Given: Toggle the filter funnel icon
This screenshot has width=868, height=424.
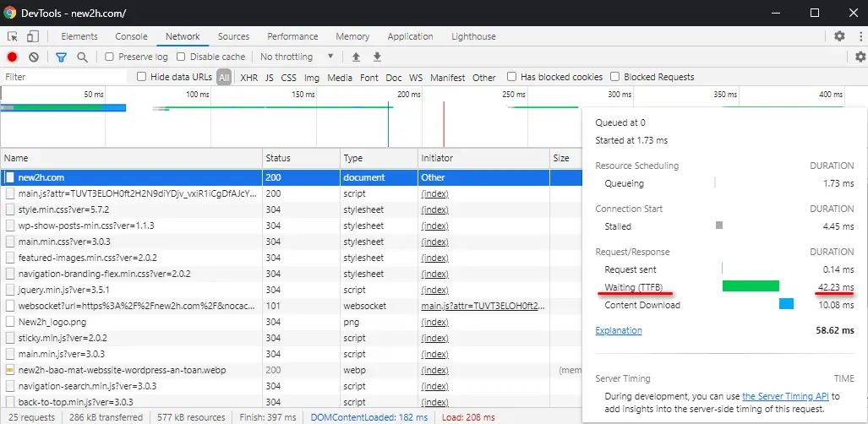Looking at the screenshot, I should (61, 57).
